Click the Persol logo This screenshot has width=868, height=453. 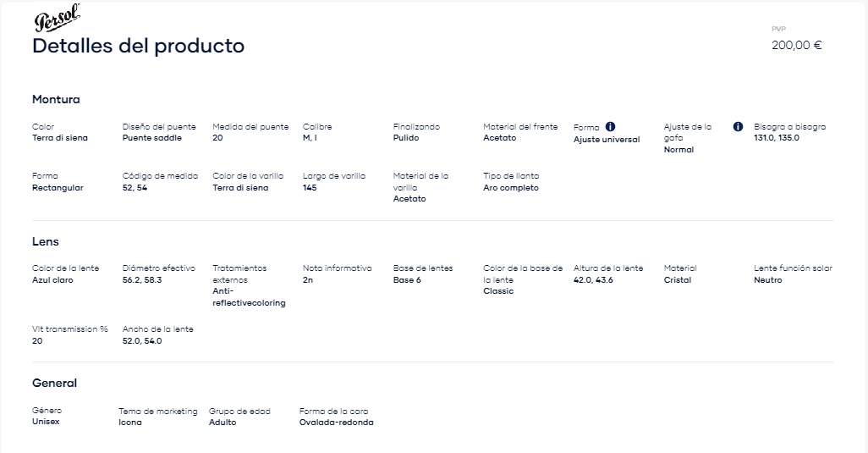click(57, 19)
